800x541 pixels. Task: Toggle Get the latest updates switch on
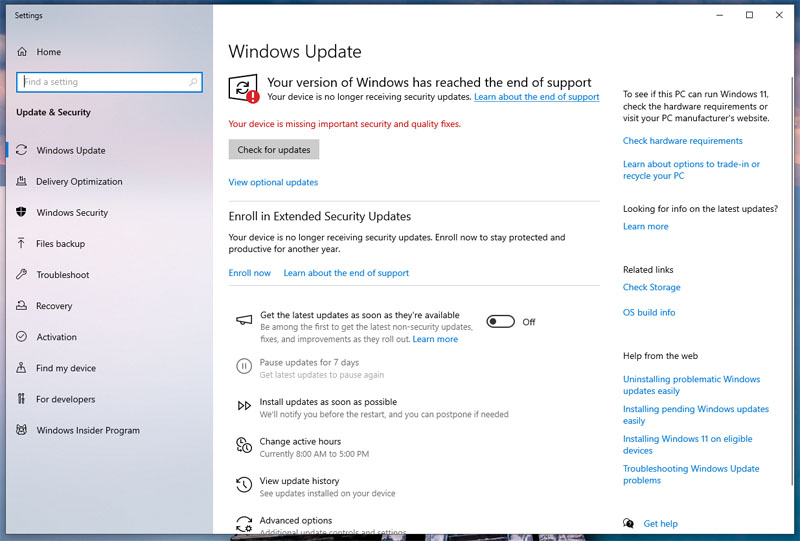coord(500,322)
